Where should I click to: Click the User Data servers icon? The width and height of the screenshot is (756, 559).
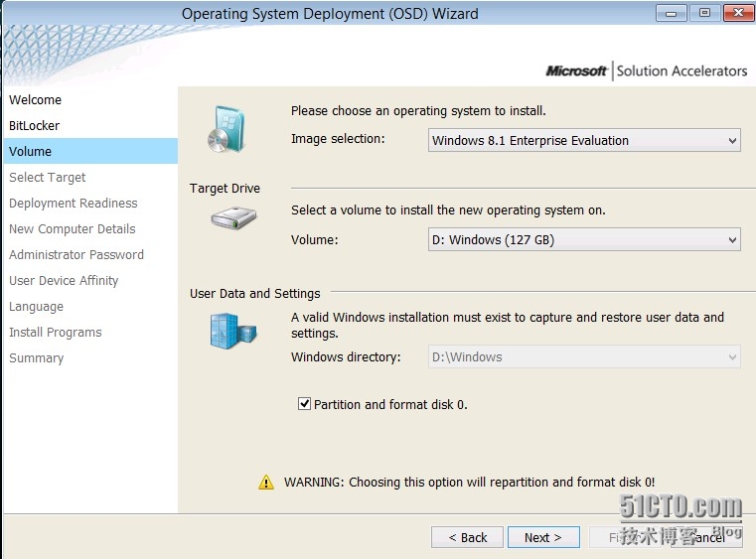point(233,331)
